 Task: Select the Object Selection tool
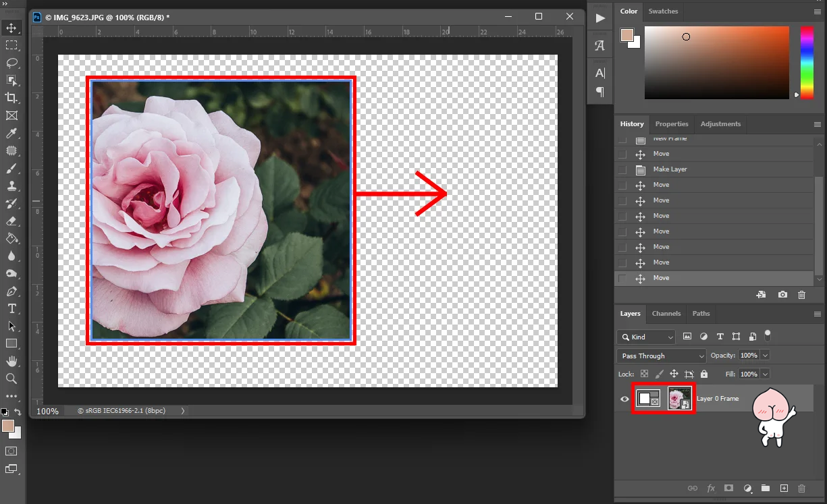[x=11, y=80]
